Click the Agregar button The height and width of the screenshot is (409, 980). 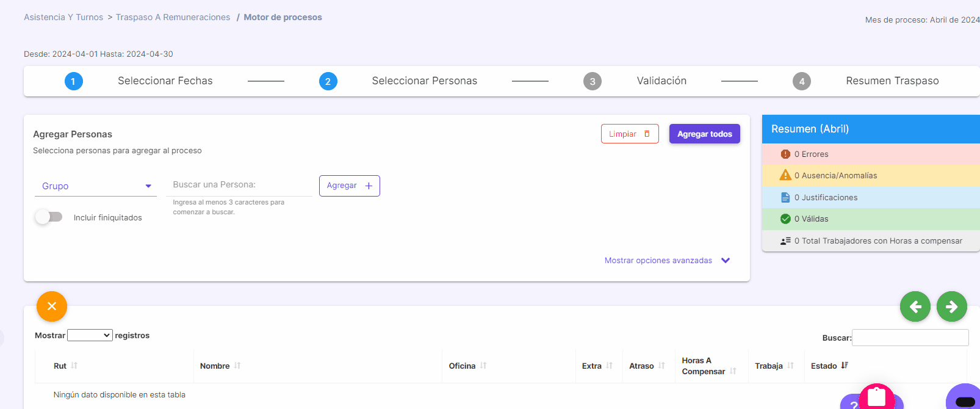click(350, 186)
